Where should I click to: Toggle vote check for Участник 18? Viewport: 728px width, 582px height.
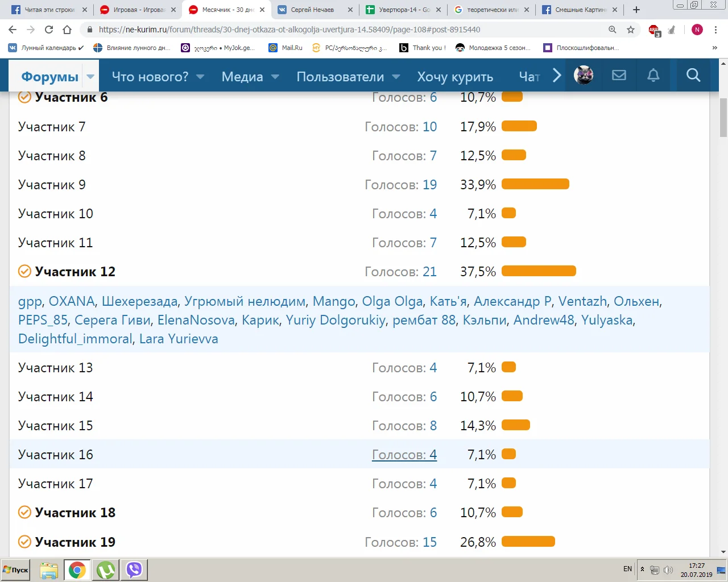pos(24,513)
